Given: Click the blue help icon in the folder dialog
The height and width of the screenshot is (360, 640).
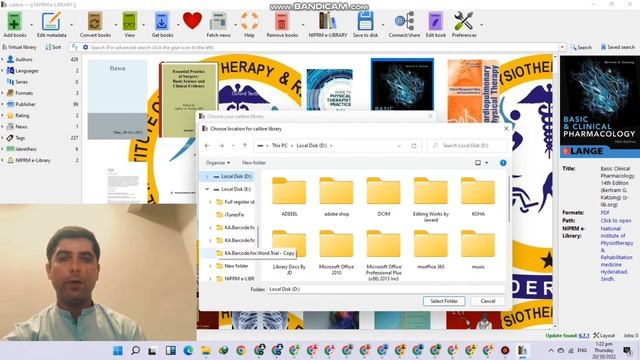Looking at the screenshot, I should [x=503, y=162].
